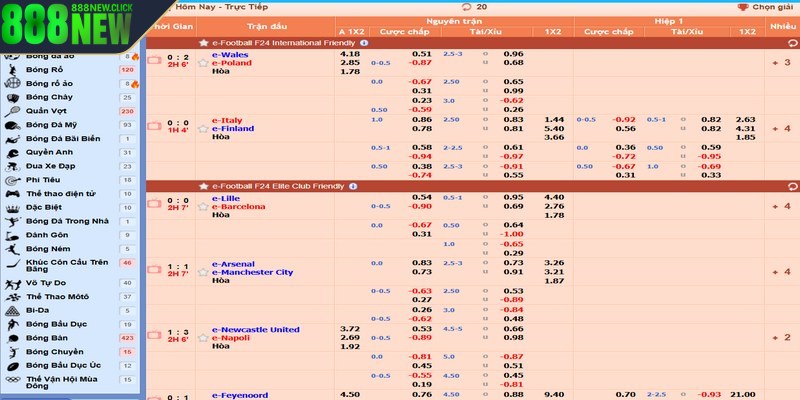
Task: Select Bóng Đá Trong Nhà in sports sidebar
Action: point(67,221)
